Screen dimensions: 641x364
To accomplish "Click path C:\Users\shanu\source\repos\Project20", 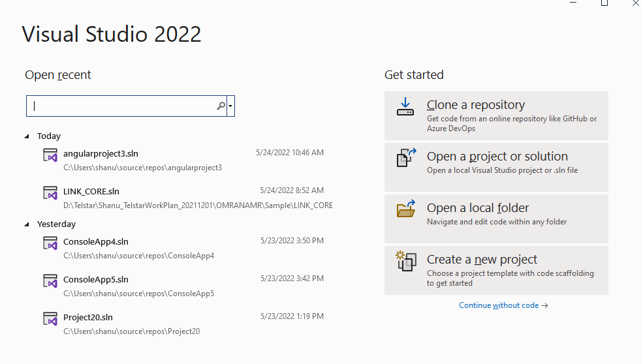I will point(132,331).
